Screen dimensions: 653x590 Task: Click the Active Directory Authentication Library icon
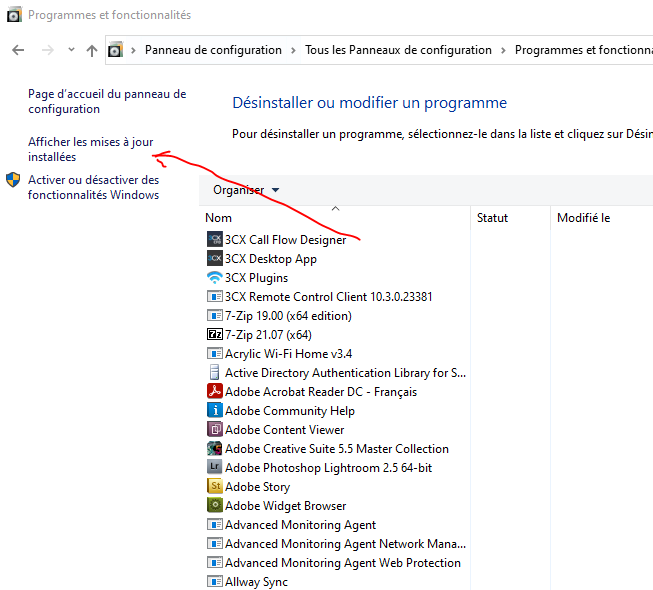214,372
